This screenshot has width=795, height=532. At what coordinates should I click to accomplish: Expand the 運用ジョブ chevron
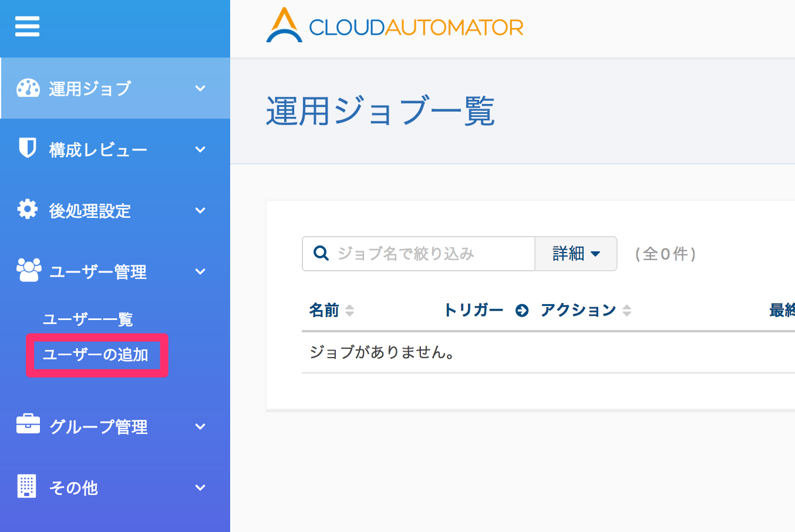pos(200,89)
